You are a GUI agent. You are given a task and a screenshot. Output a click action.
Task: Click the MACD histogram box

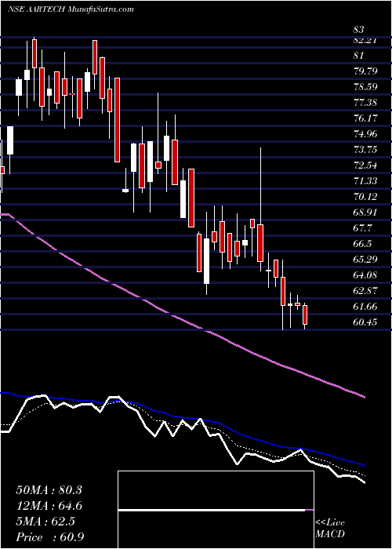tap(216, 510)
